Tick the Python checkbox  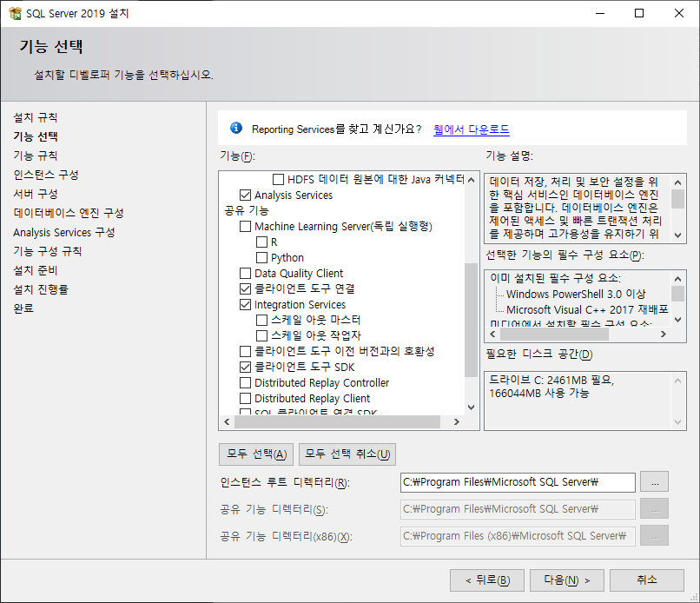tap(261, 258)
